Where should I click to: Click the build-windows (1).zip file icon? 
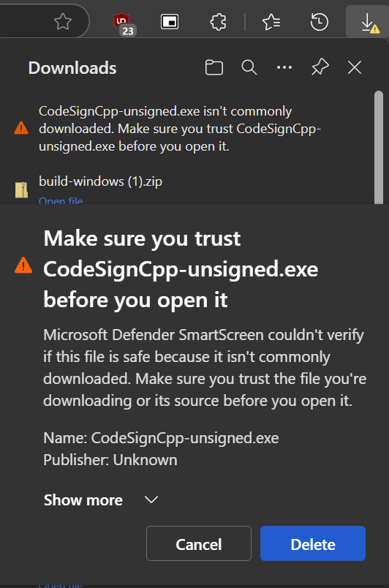click(21, 189)
